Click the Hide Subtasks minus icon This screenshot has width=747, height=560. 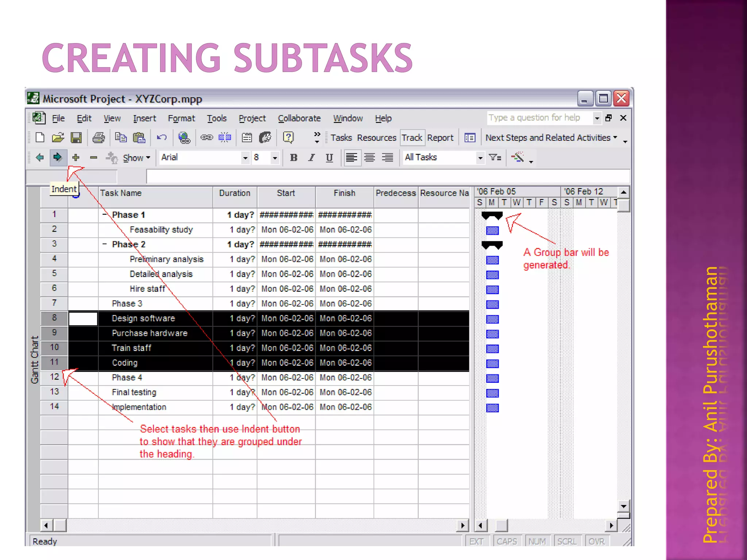(x=94, y=157)
